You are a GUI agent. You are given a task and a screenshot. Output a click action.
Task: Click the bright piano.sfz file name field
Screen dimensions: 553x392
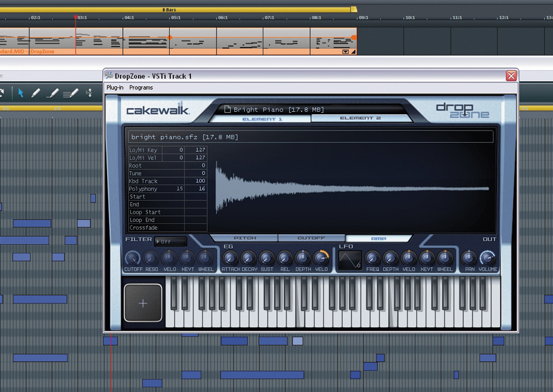tap(310, 137)
